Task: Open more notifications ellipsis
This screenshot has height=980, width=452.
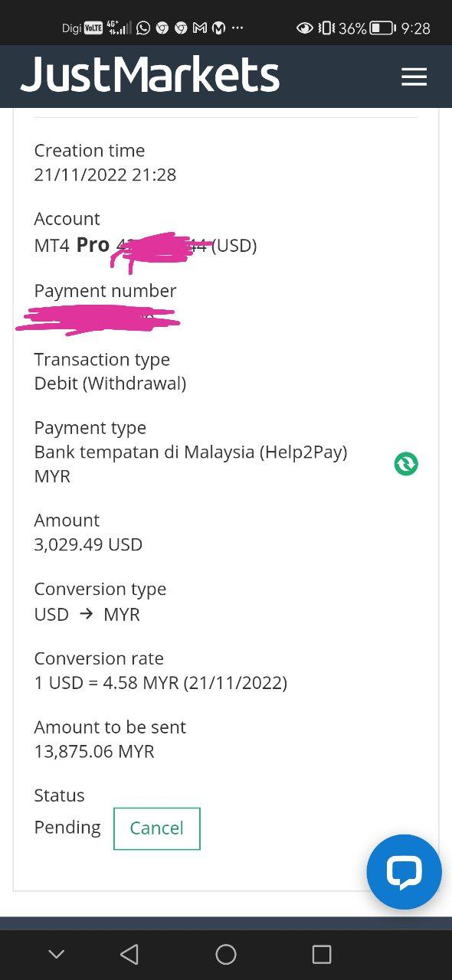Action: tap(237, 28)
